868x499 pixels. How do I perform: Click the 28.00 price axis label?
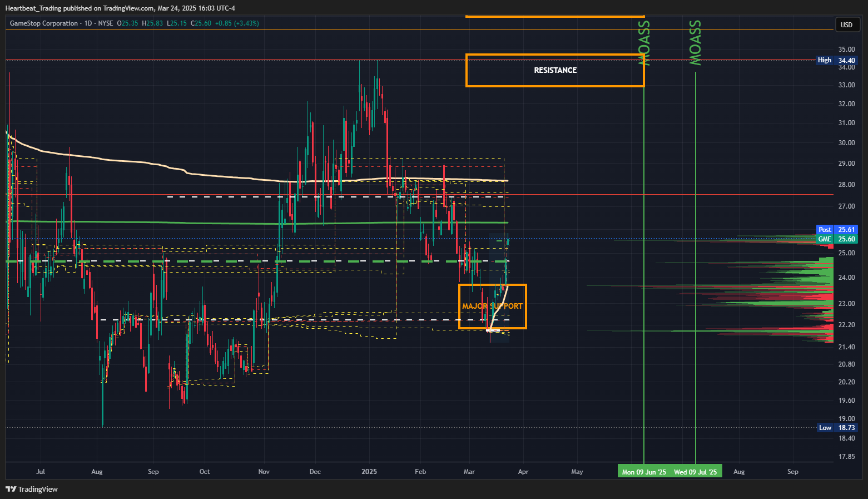(x=847, y=185)
